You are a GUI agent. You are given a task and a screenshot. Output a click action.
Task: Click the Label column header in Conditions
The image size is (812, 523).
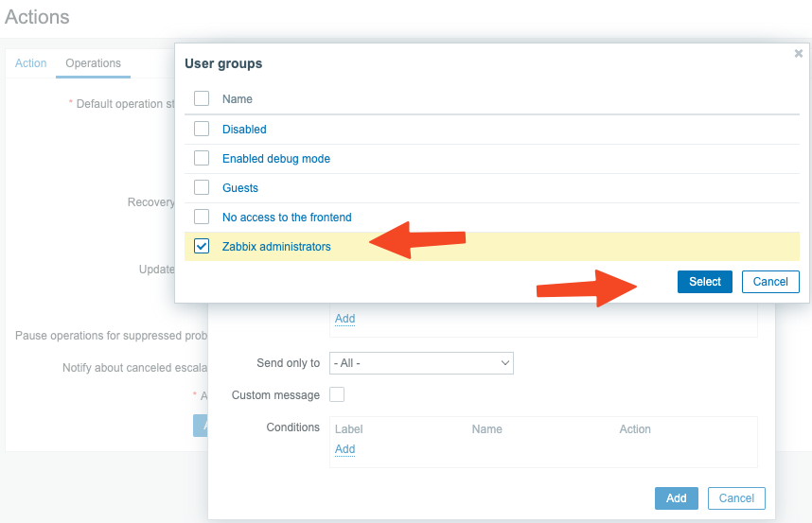[x=349, y=429]
